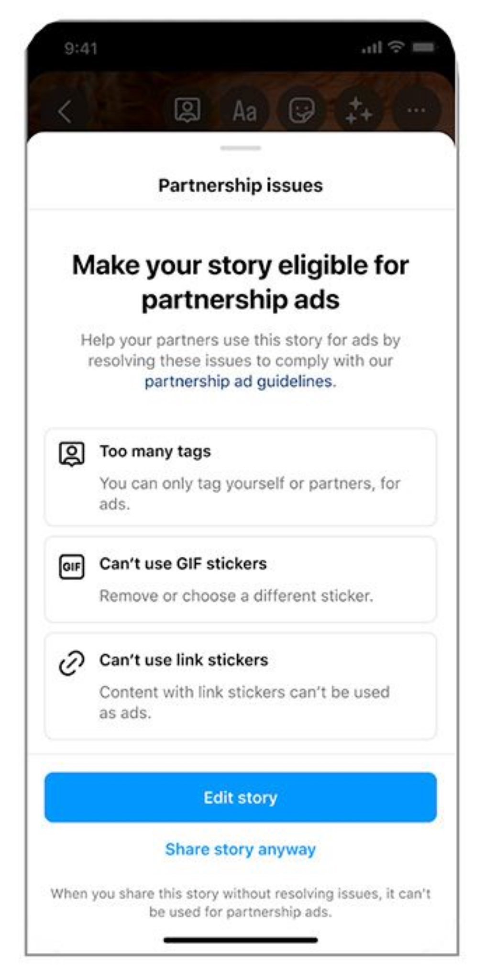
Task: Tap the home indicator bar at bottom
Action: click(x=241, y=940)
